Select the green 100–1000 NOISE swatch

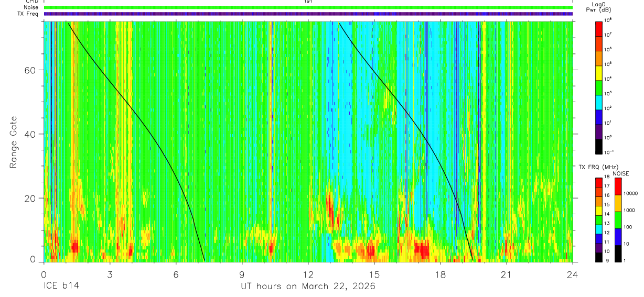(618, 220)
